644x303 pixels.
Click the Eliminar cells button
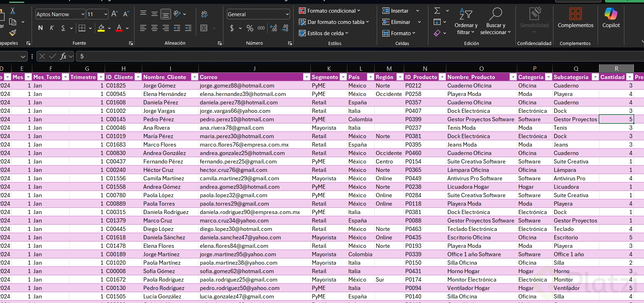click(x=396, y=22)
